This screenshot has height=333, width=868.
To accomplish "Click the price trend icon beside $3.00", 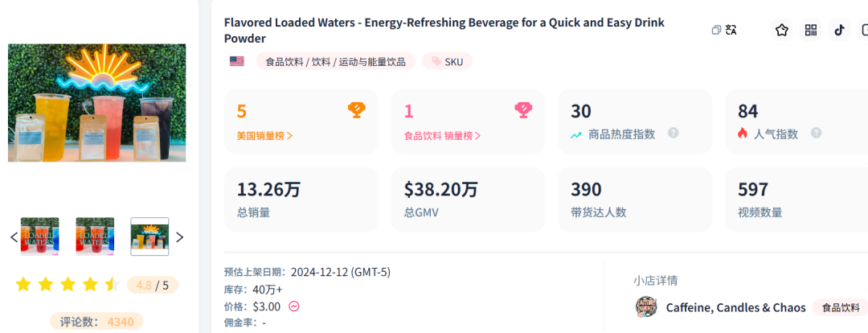I will point(294,306).
